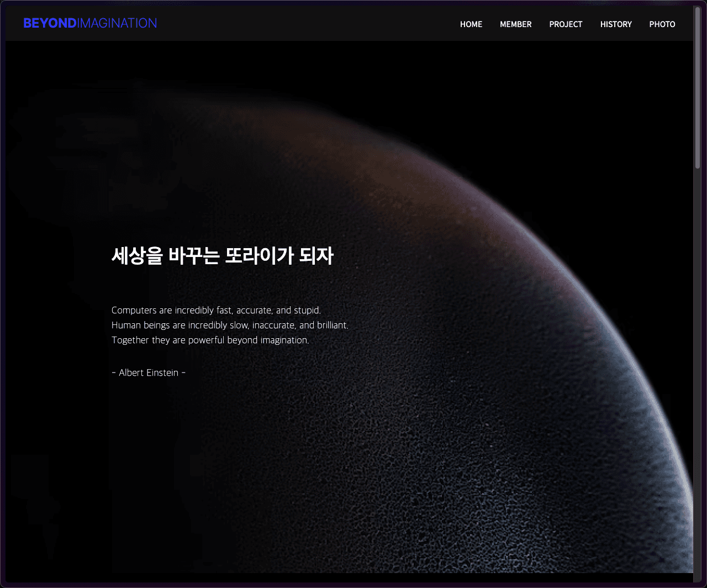Image resolution: width=707 pixels, height=588 pixels.
Task: Click the word 'imagination' ending the quote
Action: [284, 340]
